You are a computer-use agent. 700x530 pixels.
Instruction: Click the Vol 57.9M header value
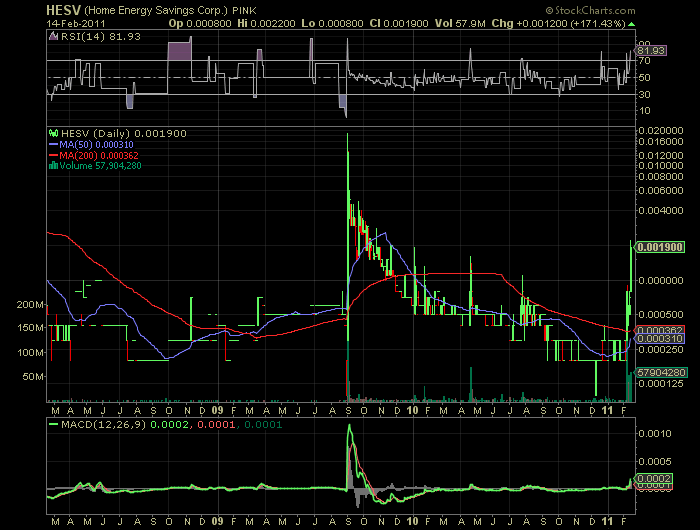(460, 24)
